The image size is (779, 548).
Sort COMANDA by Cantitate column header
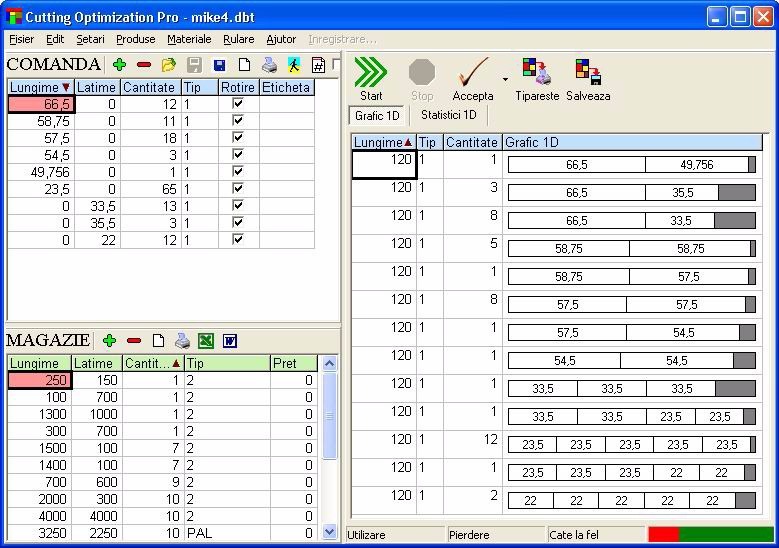[x=151, y=87]
